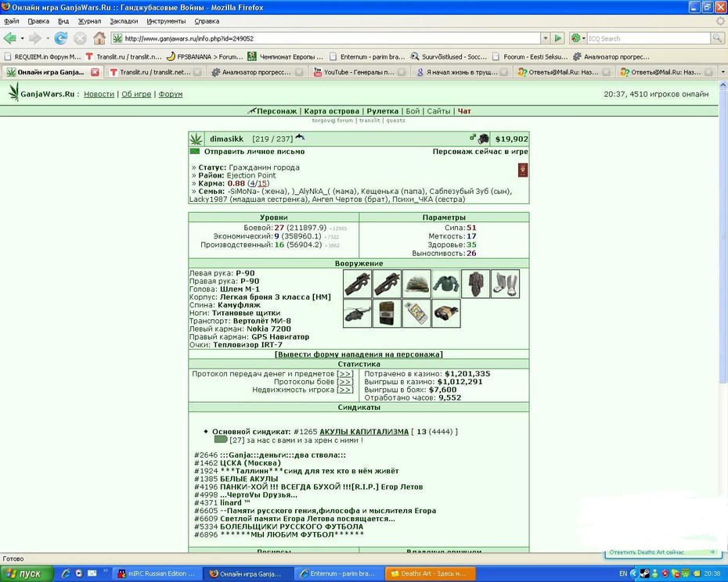Screen dimensions: 728x582
Task: Open Недвижимость игрока [>>] link
Action: click(345, 390)
